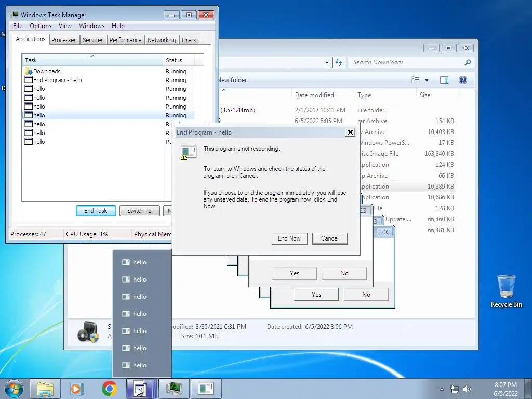Click the not-responding warning program icon
532x399 pixels.
click(x=189, y=152)
